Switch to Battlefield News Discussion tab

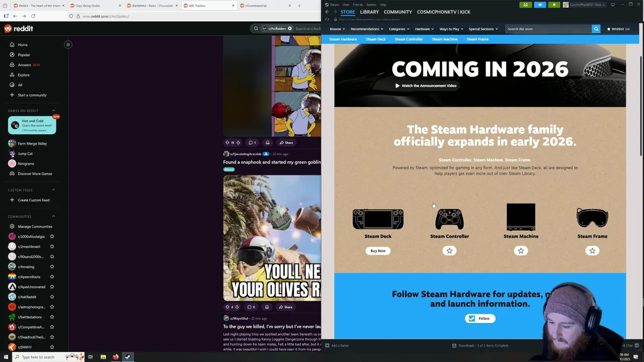click(x=152, y=6)
